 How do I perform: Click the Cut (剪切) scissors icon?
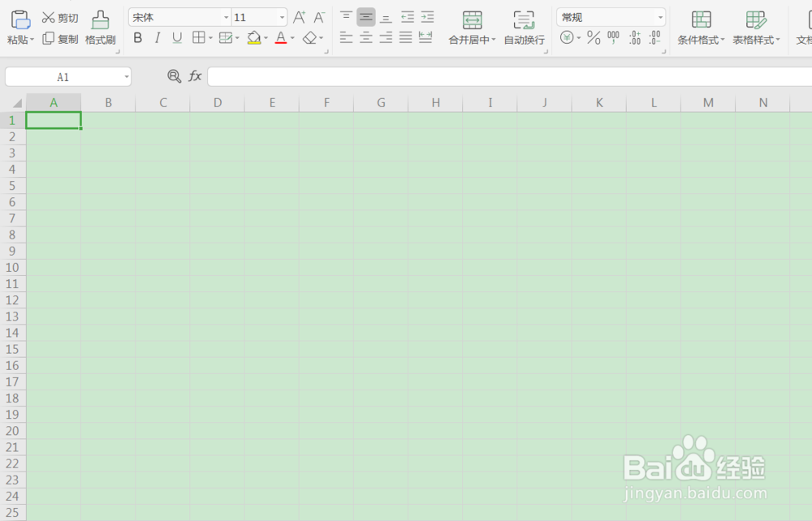[x=48, y=18]
